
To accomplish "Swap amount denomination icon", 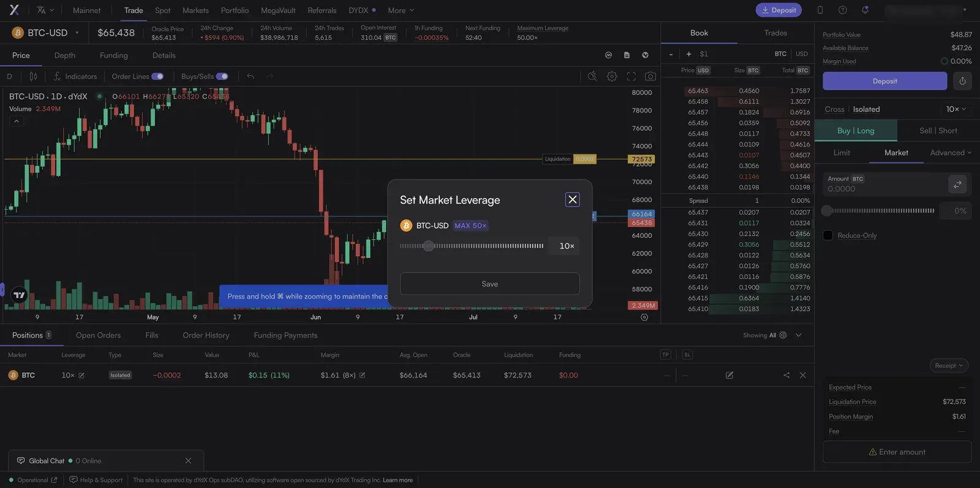I will [x=957, y=184].
